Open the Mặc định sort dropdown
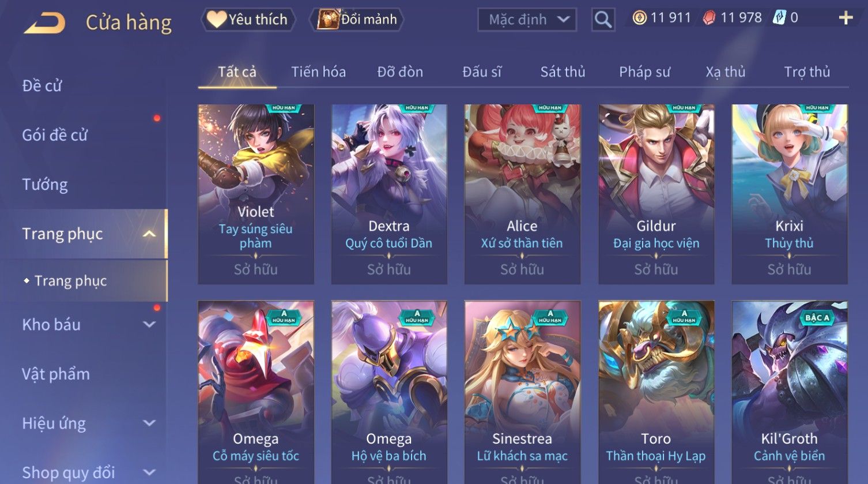The width and height of the screenshot is (868, 484). click(x=527, y=20)
